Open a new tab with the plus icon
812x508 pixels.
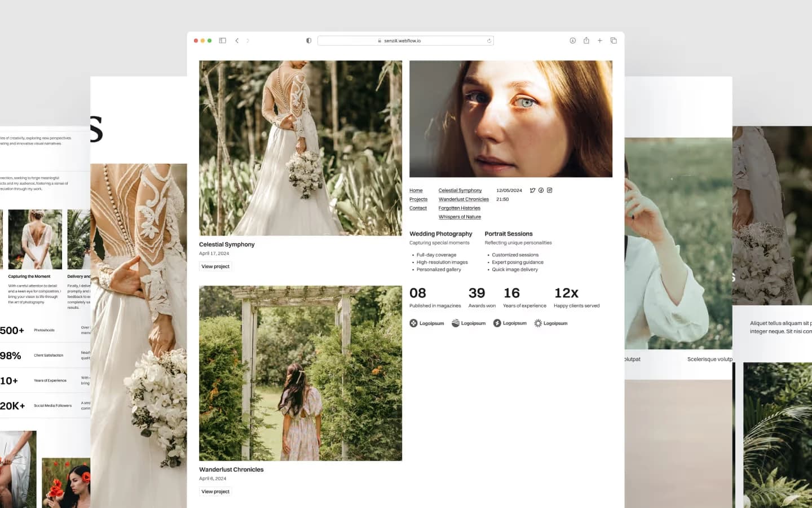(x=600, y=41)
